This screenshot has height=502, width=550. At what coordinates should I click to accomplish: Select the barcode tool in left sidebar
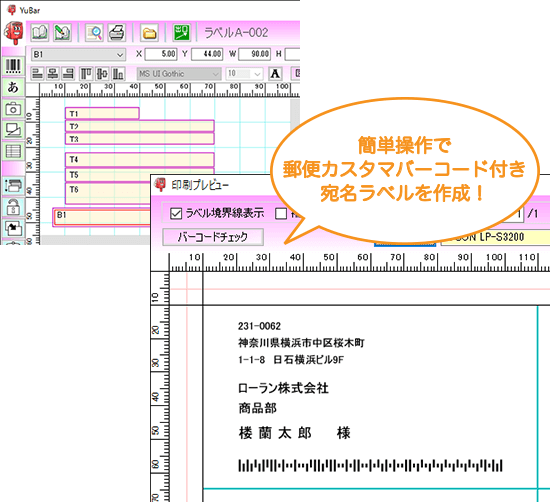[x=13, y=66]
